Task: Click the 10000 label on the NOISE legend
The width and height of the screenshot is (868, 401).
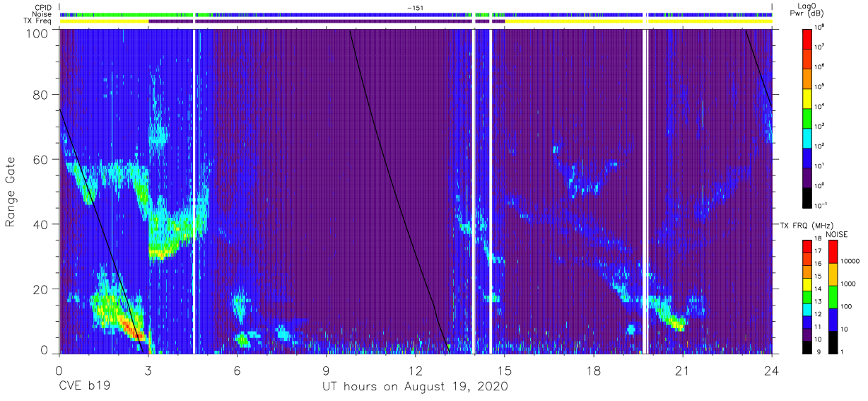Action: click(x=850, y=262)
